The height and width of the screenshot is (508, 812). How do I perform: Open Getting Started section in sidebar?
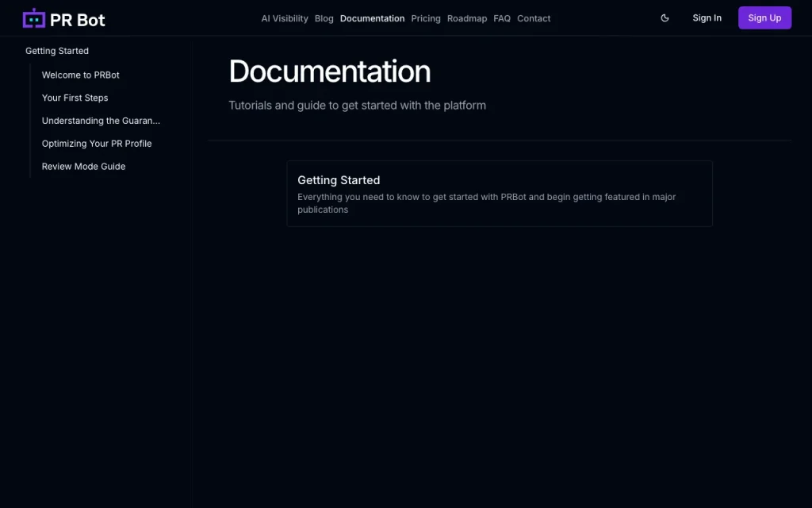pos(57,51)
